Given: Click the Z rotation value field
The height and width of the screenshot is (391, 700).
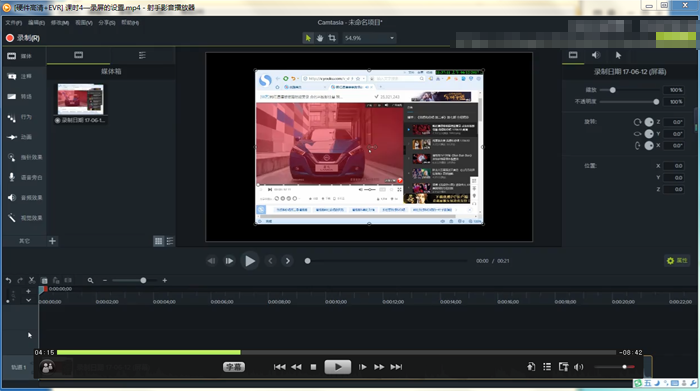Looking at the screenshot, I should click(x=674, y=122).
